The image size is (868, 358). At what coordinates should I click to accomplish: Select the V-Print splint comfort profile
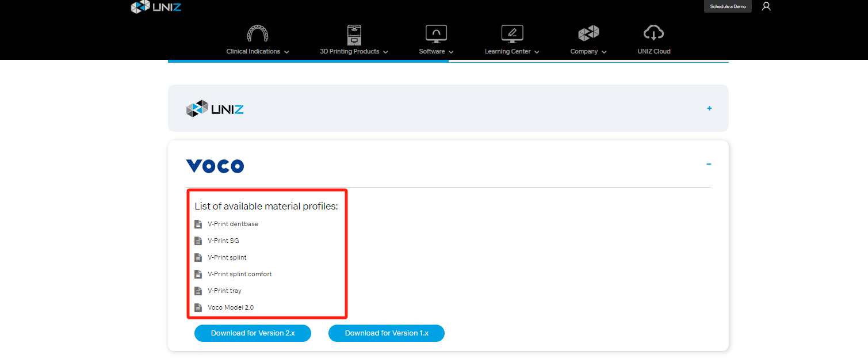240,274
